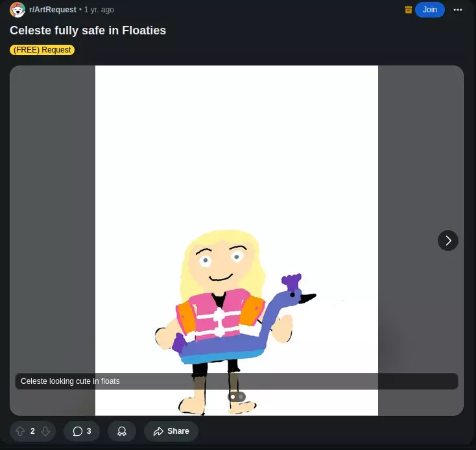Click the caption 'Celeste looking cute in floats'
476x450 pixels.
tap(70, 381)
